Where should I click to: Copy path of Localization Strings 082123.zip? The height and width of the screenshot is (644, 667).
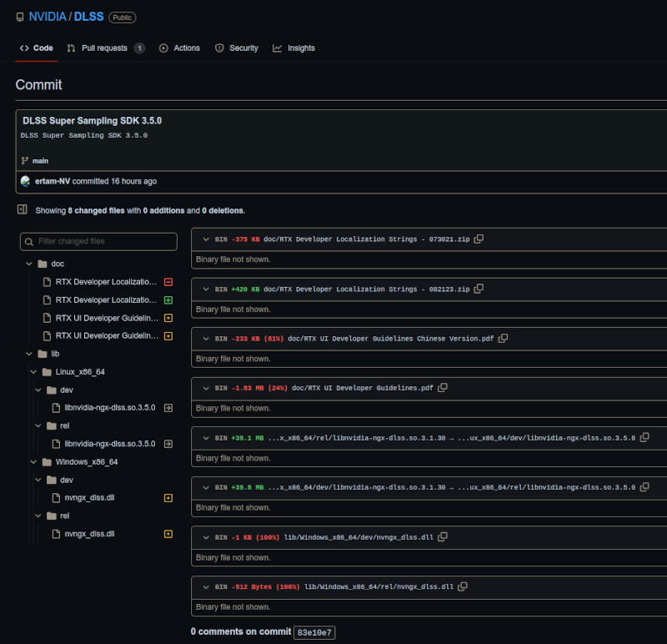479,289
